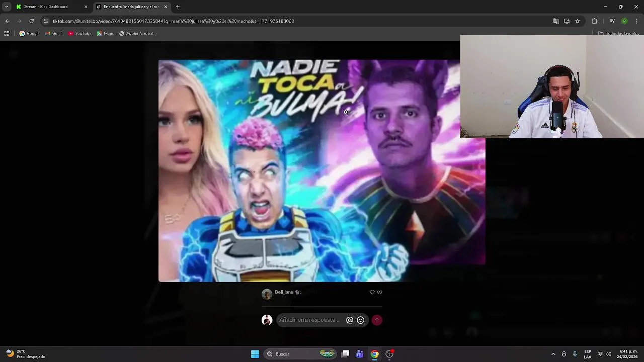Open the Extensions puzzle icon

tap(594, 21)
